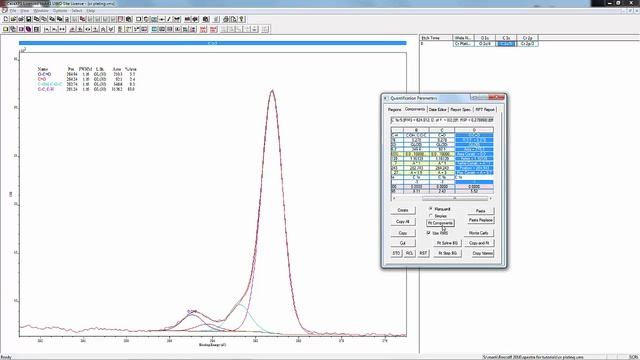Click the Paste button
The width and height of the screenshot is (640, 360).
[x=480, y=211]
